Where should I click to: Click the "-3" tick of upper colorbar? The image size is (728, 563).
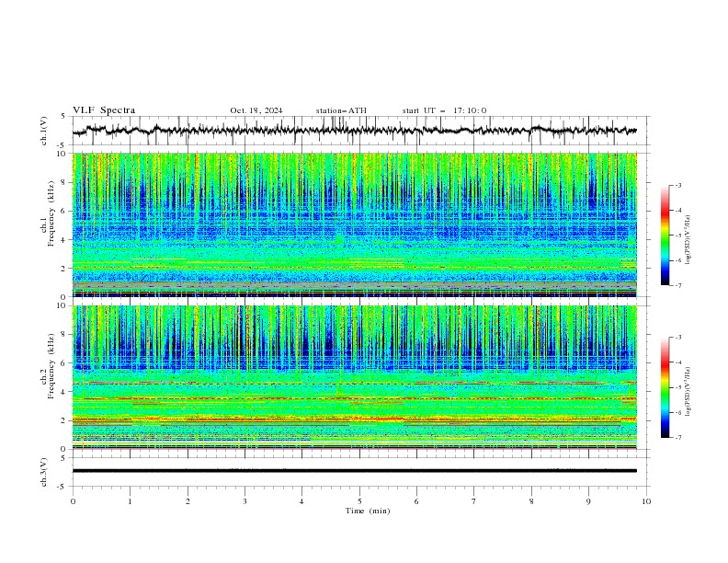point(677,185)
